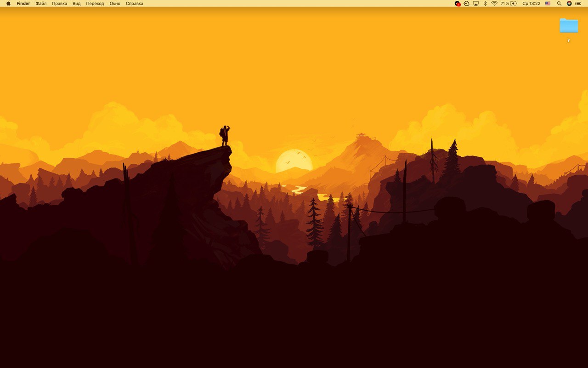Open the AirPlay display menu
This screenshot has height=368, width=588.
(476, 3)
